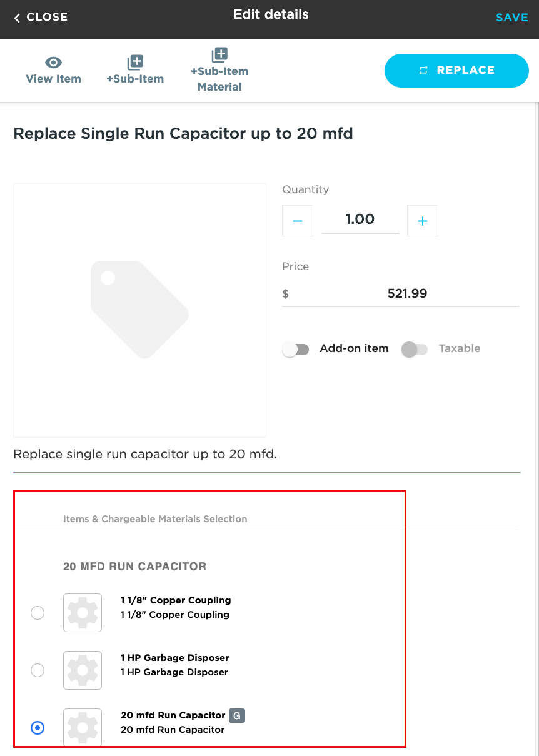The width and height of the screenshot is (539, 756).
Task: Enable the Taxable toggle
Action: (415, 348)
